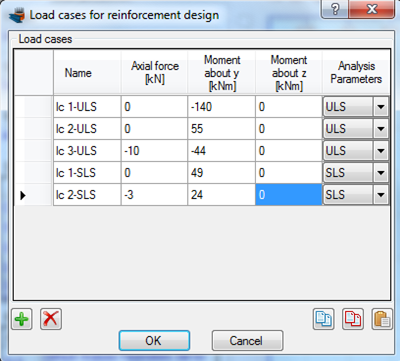
Task: Open Analysis Parameters dropdown for lc 2-ULS
Action: click(381, 129)
